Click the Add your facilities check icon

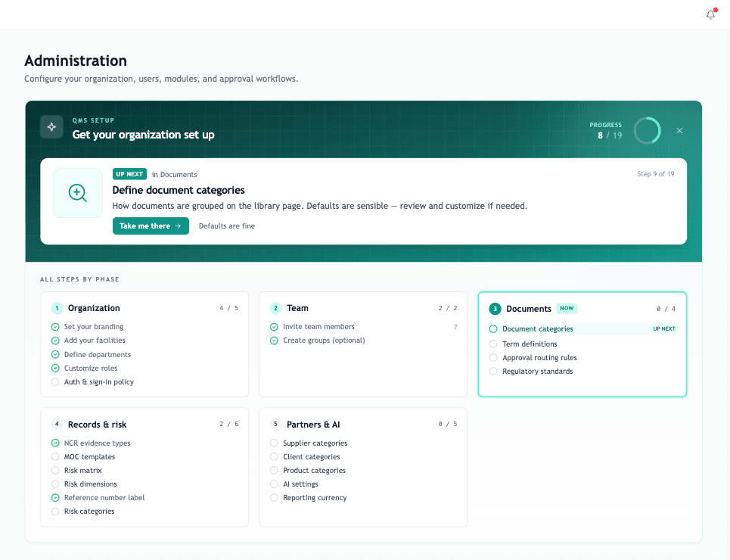point(55,341)
